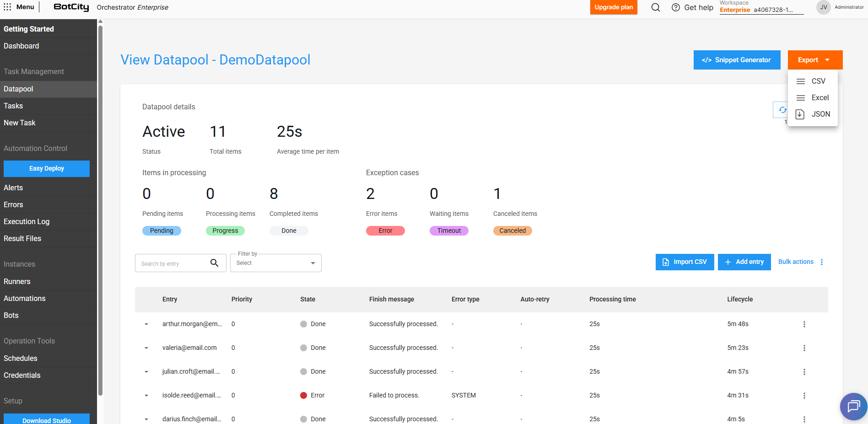Toggle the Pending status filter chip
Image resolution: width=868 pixels, height=424 pixels.
tap(162, 231)
